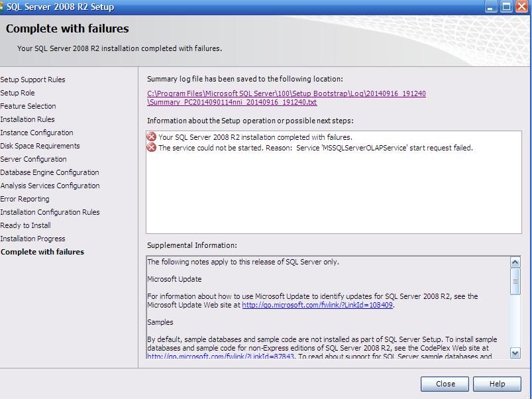This screenshot has height=399, width=532.
Task: Click the Supplemental Information scroll down arrow
Action: tap(515, 353)
